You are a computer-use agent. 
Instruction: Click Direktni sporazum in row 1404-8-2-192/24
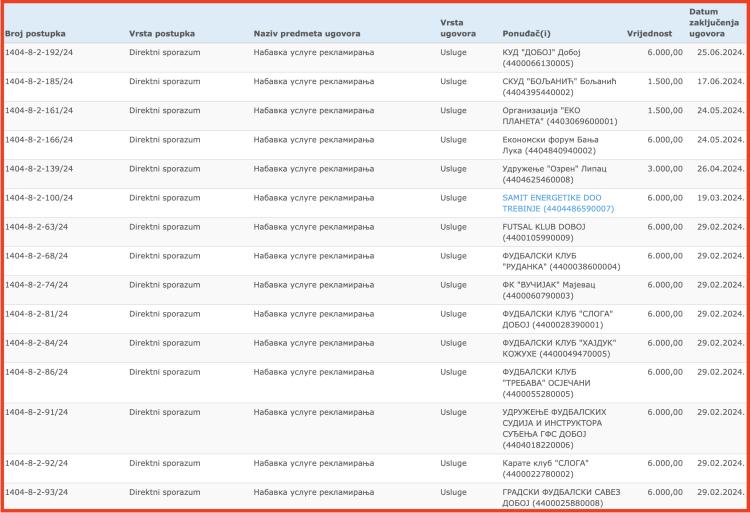pyautogui.click(x=165, y=52)
